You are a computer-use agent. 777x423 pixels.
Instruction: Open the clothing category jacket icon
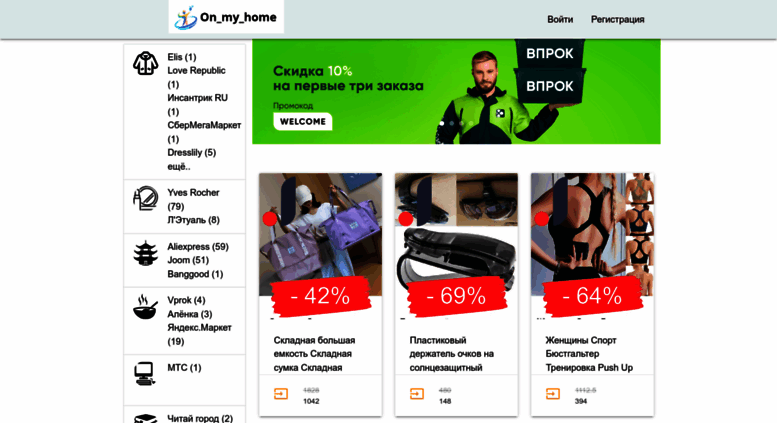coord(145,63)
